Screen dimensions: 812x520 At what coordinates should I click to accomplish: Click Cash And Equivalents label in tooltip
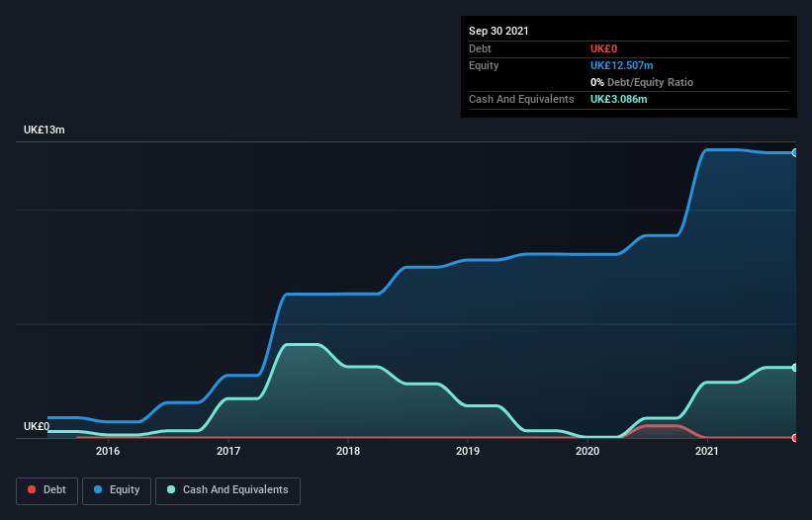tap(521, 99)
